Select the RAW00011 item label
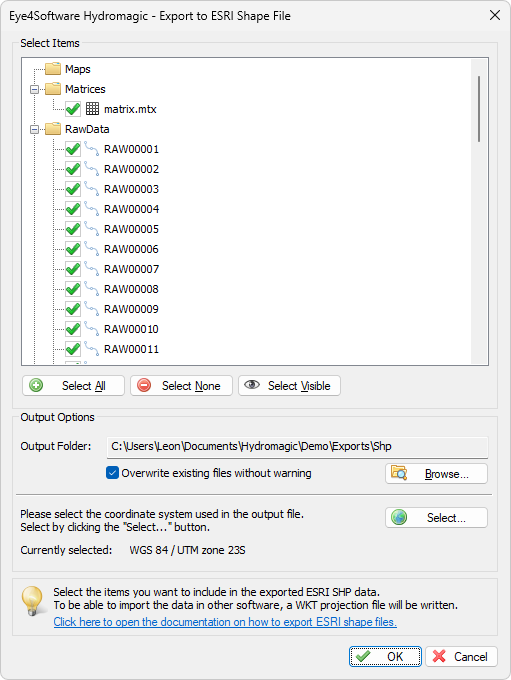Viewport: 511px width, 680px height. pyautogui.click(x=131, y=349)
